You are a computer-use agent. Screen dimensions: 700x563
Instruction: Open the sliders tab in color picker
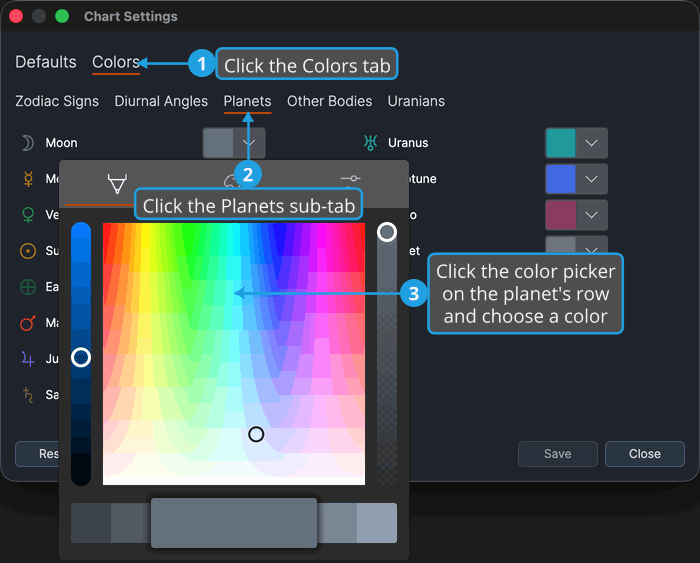(350, 179)
